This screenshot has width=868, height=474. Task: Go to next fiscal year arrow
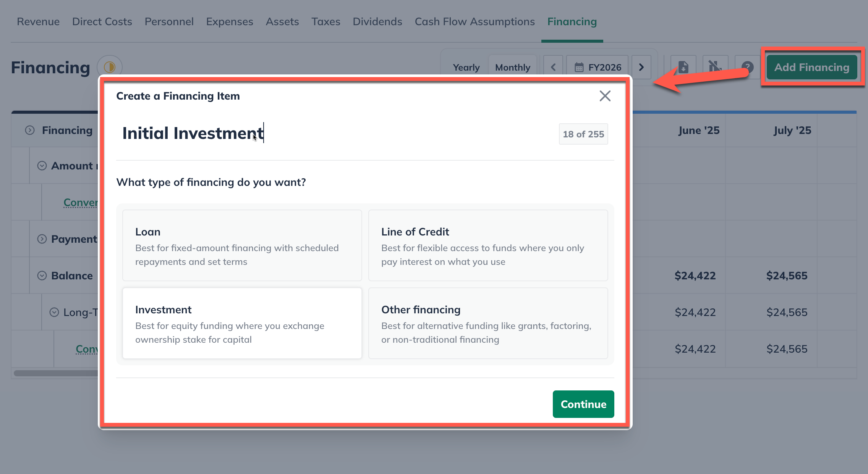641,67
